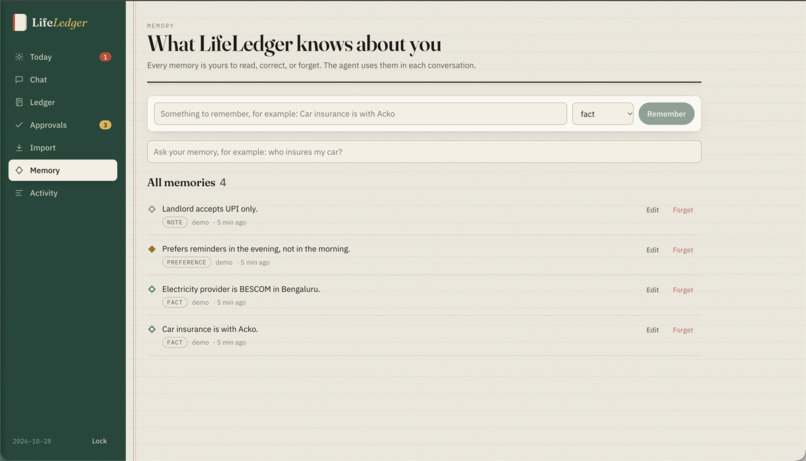Forget the Car insurance Acko memory
Viewport: 806px width, 461px height.
point(683,330)
